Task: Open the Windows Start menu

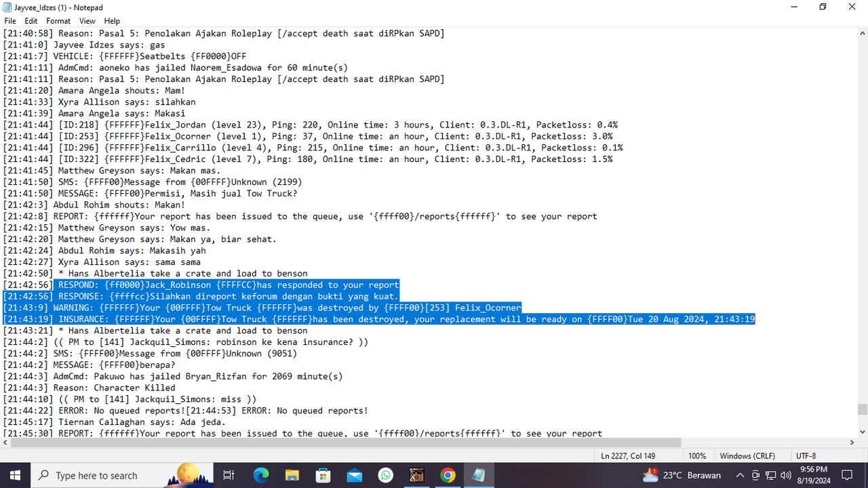Action: point(16,475)
